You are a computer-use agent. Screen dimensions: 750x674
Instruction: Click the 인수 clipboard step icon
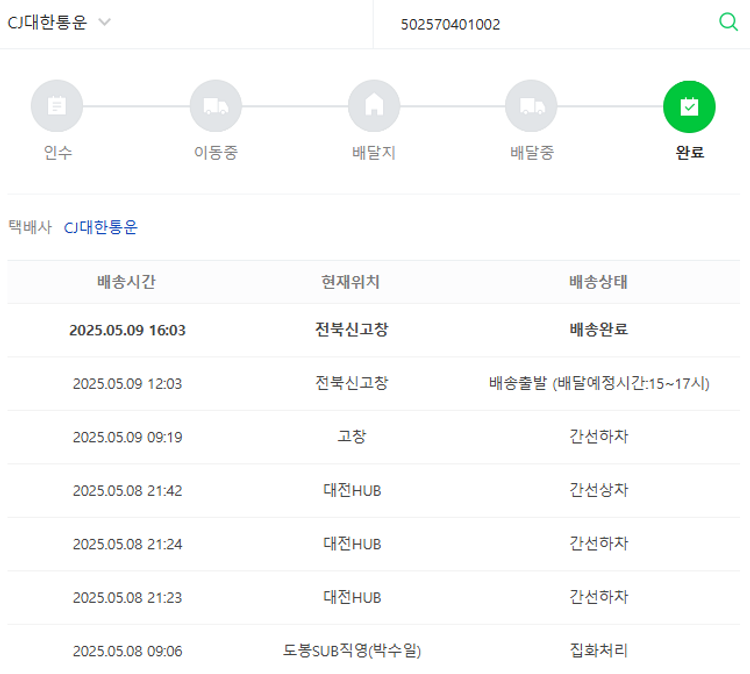(57, 106)
